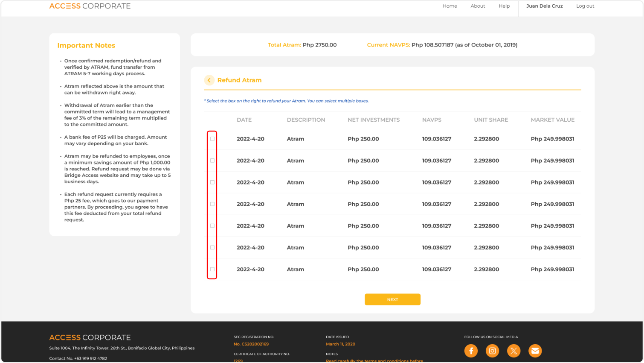Click the Access Corporate logo in footer
Image resolution: width=644 pixels, height=363 pixels.
click(90, 337)
